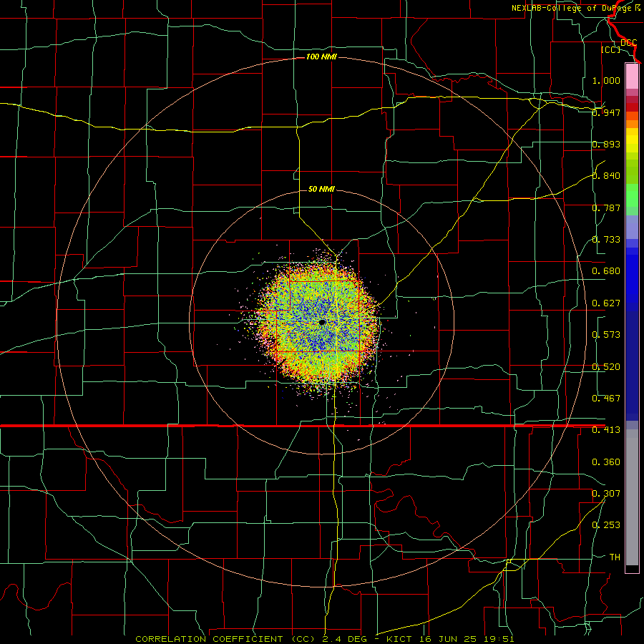Click the 0.947 scale value

606,112
